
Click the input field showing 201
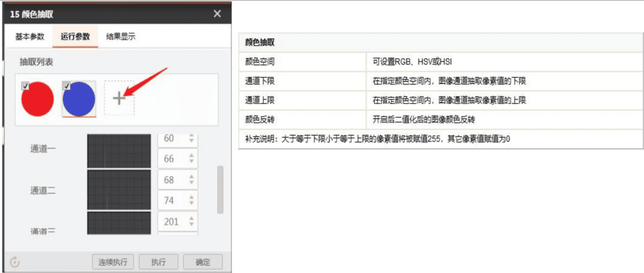(x=177, y=222)
